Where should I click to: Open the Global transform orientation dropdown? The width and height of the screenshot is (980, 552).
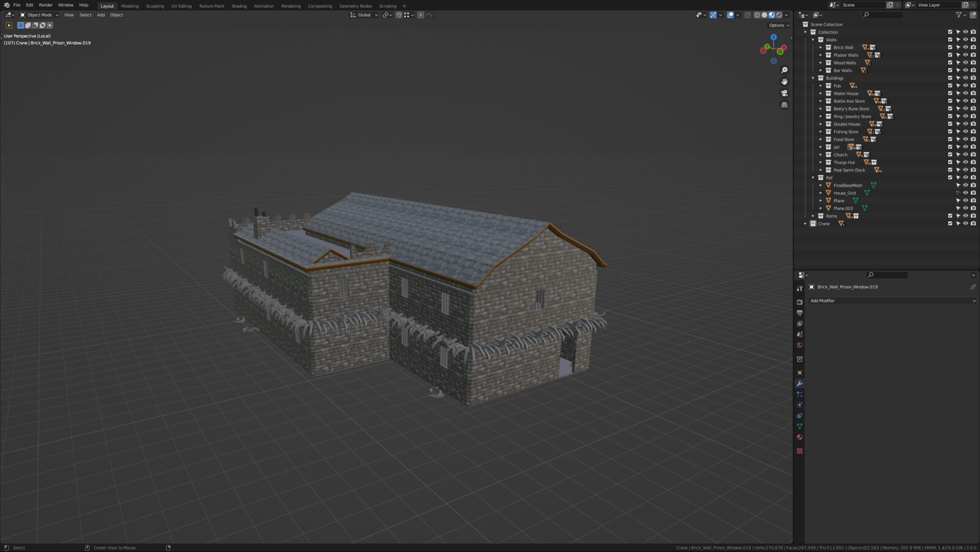pos(364,15)
